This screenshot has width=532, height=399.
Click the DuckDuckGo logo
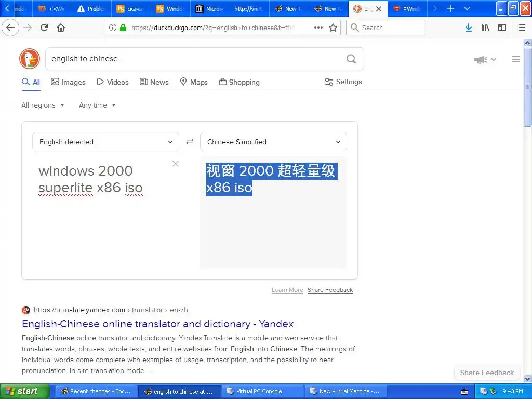point(30,58)
